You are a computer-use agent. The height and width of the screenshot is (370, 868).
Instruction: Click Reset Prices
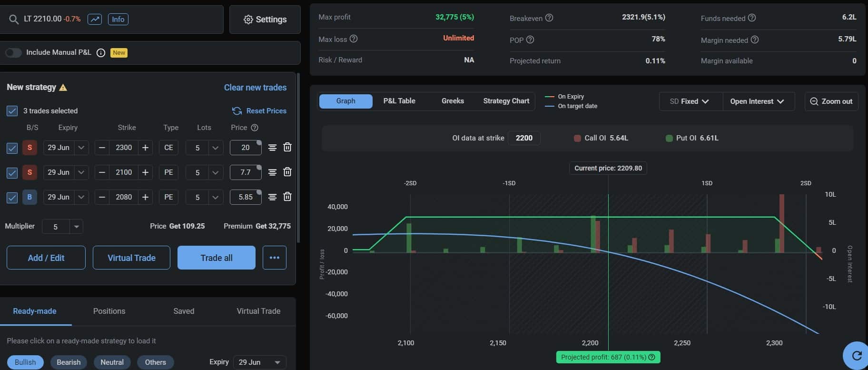[259, 111]
